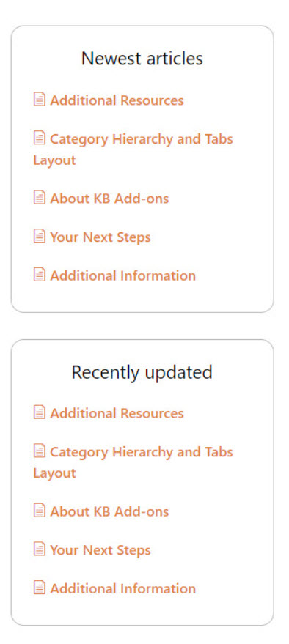Click document icon beside Category Hierarchy in Recently updated
The height and width of the screenshot is (644, 289).
(39, 451)
